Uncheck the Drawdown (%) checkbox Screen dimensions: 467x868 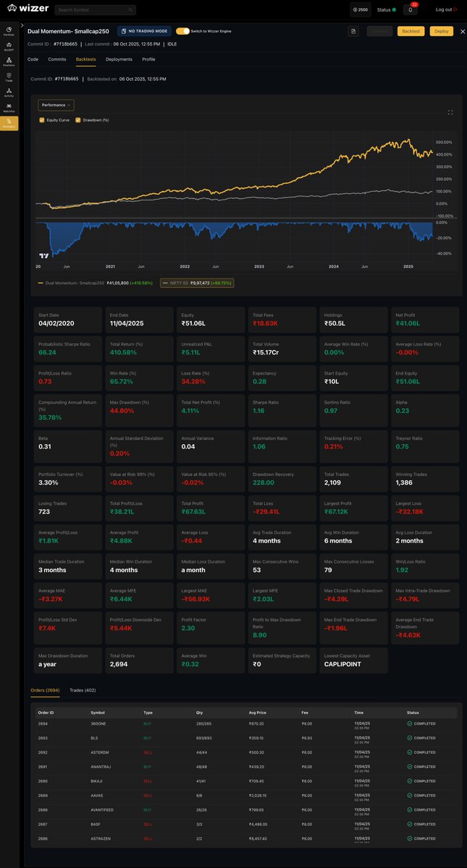(x=79, y=119)
